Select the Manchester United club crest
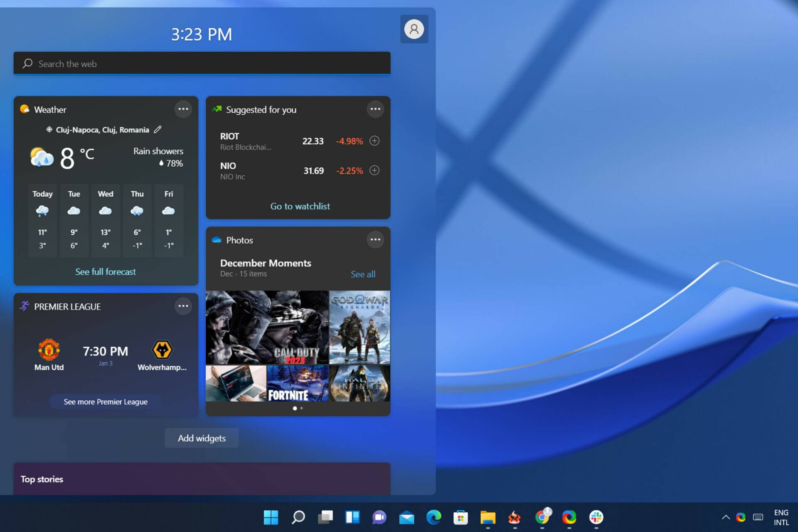 49,349
